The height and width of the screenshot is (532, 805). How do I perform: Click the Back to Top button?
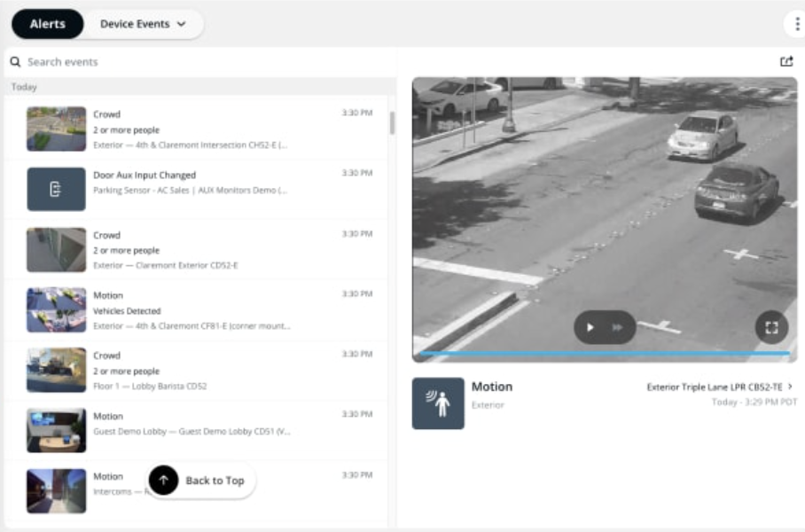[199, 480]
